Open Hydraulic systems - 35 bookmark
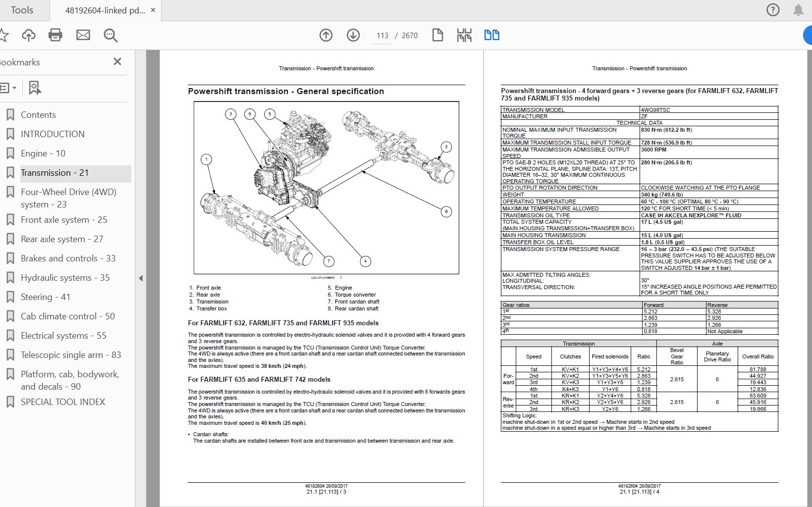812x507 pixels. tap(65, 278)
